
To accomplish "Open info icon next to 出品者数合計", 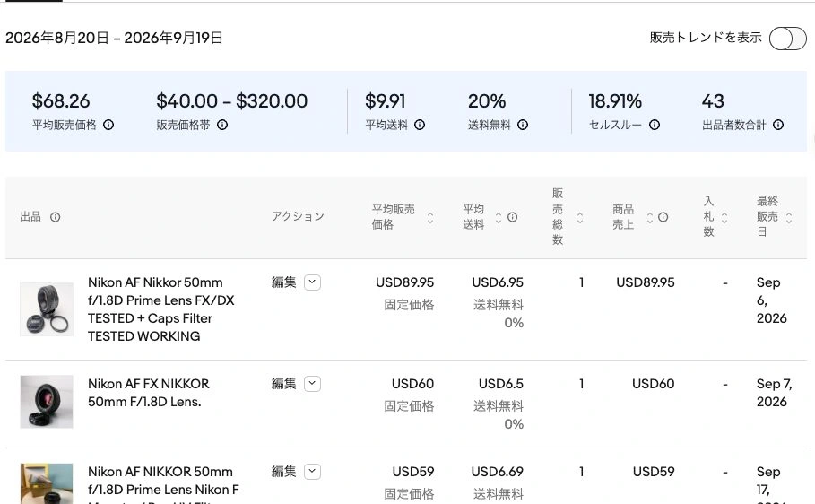I will point(778,125).
